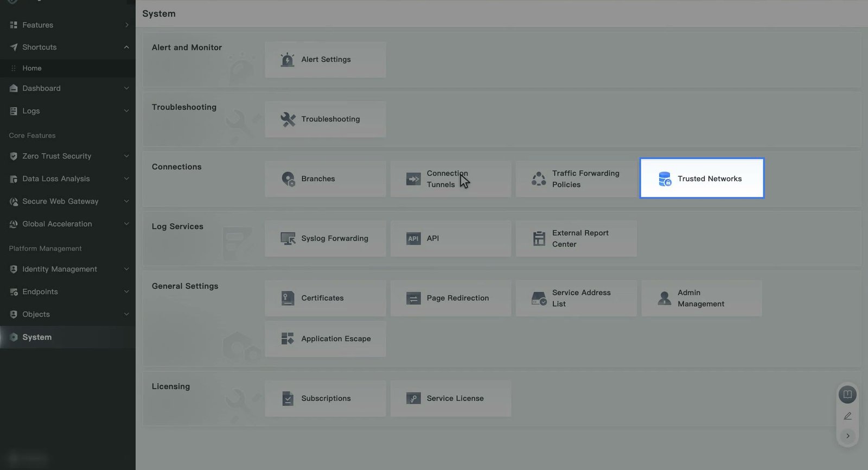Screen dimensions: 868x470
Task: Expand the Data Loss Analysis chevron
Action: pos(126,179)
